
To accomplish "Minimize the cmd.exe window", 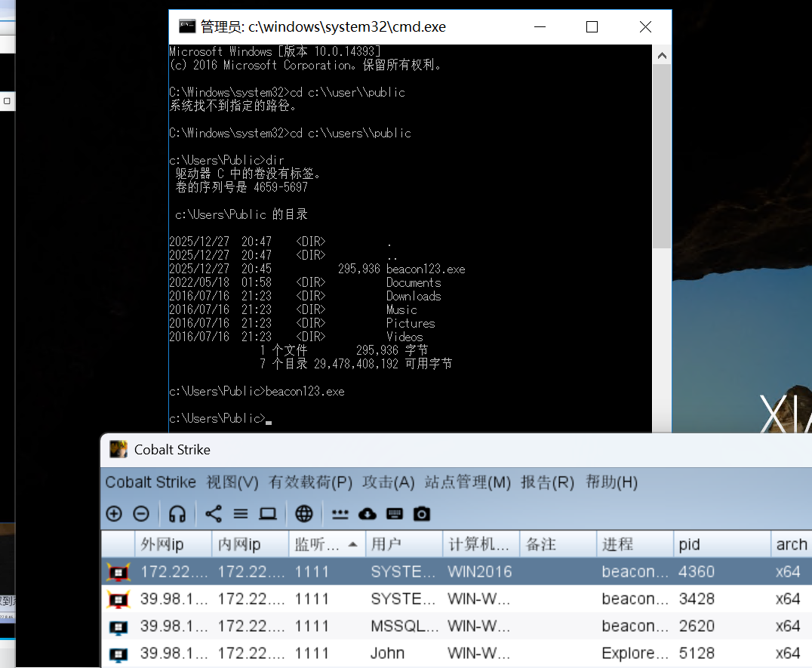I will click(x=540, y=26).
